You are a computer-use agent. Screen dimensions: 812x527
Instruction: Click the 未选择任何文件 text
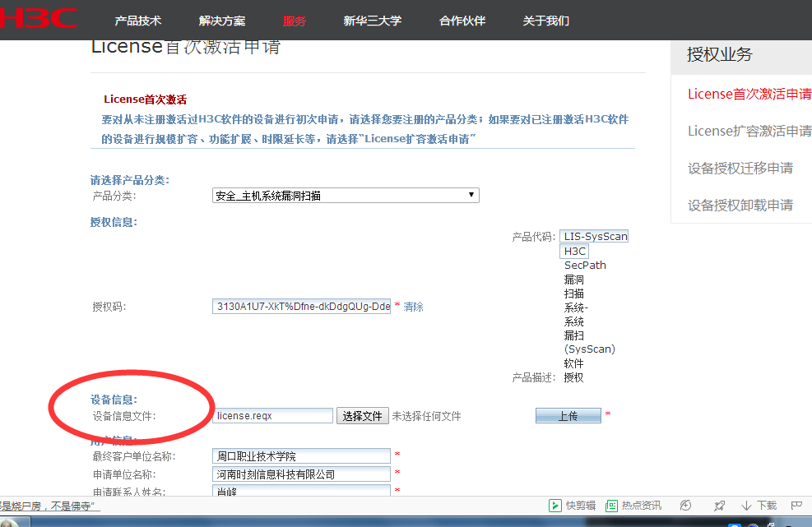[426, 416]
